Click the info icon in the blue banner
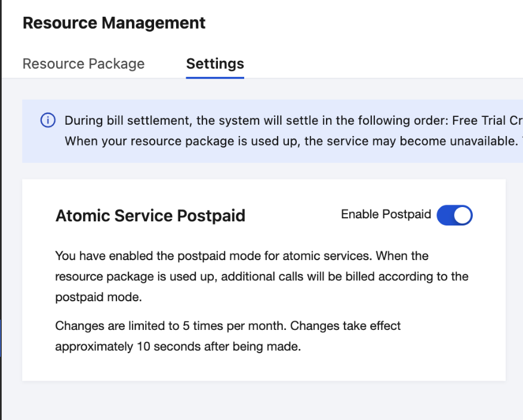 click(48, 121)
